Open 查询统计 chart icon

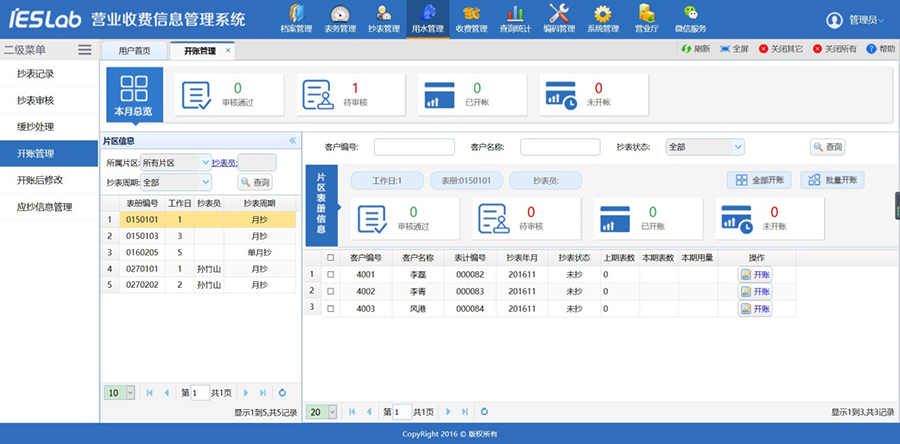(516, 18)
